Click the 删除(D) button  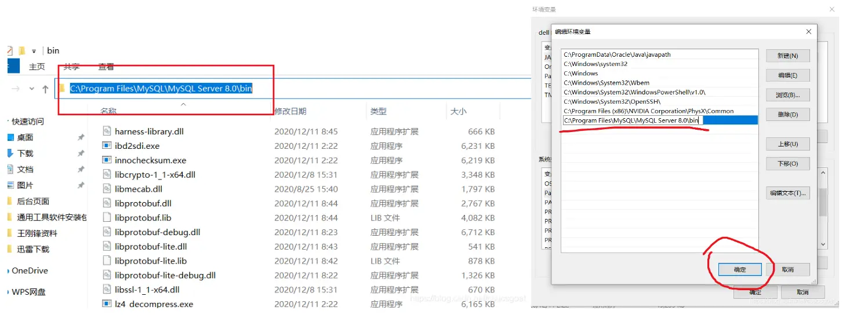tap(787, 115)
